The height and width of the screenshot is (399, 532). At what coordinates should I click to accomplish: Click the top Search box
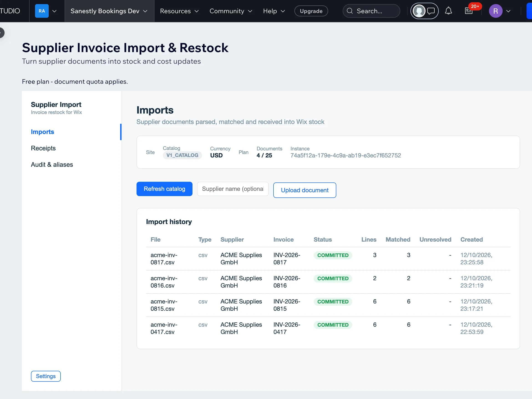click(x=371, y=11)
